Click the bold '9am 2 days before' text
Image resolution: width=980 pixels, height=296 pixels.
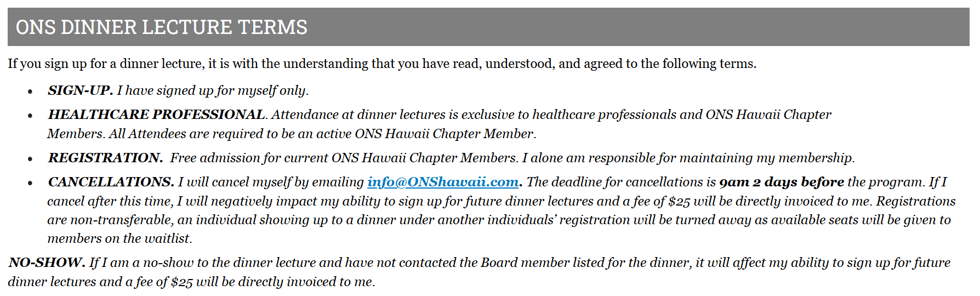click(x=782, y=182)
